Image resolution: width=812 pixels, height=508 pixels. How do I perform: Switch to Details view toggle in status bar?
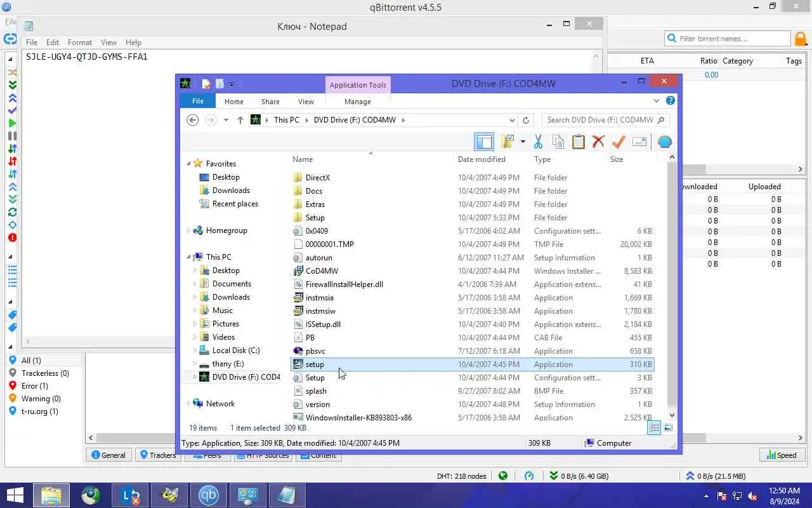654,428
